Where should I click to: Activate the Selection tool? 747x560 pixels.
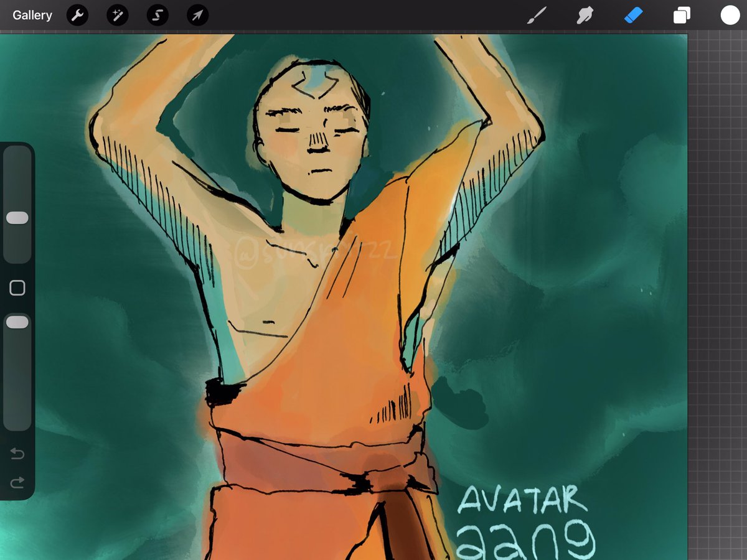tap(157, 16)
